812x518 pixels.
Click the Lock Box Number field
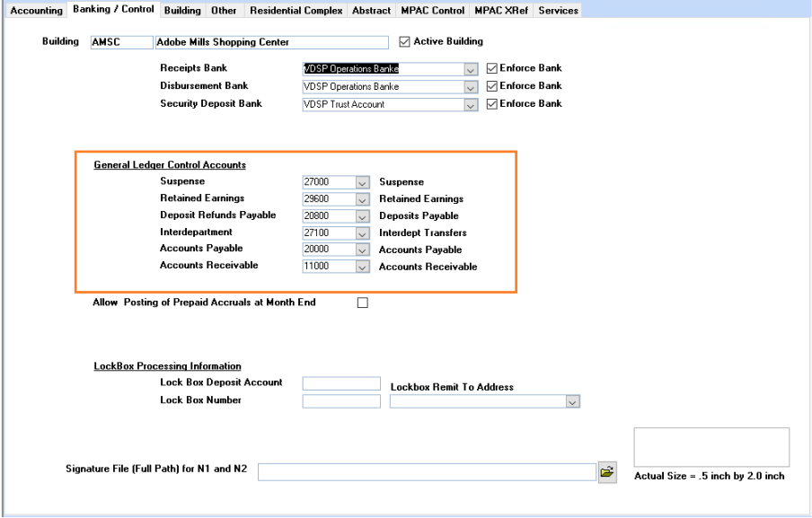(341, 401)
